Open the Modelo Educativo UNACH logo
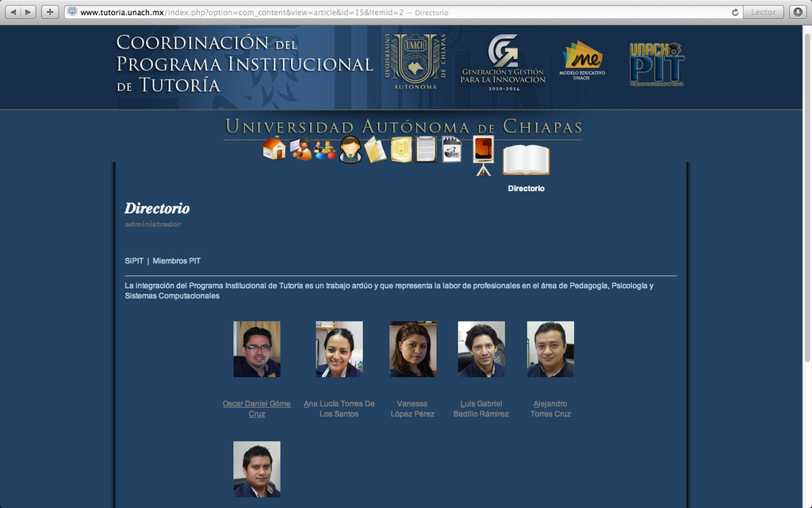 coord(582,60)
